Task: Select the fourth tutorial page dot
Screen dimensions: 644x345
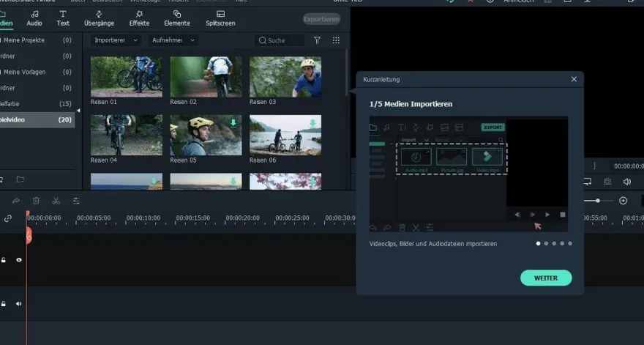Action: [562, 243]
